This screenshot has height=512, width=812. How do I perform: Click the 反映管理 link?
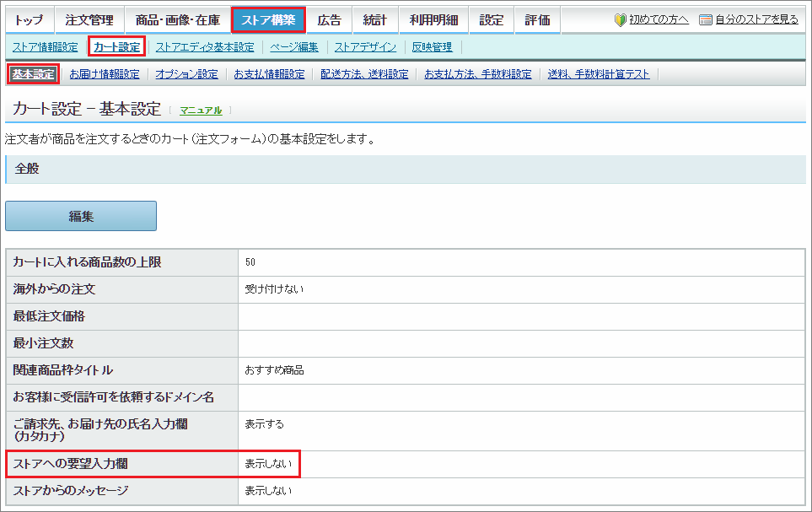pos(432,47)
